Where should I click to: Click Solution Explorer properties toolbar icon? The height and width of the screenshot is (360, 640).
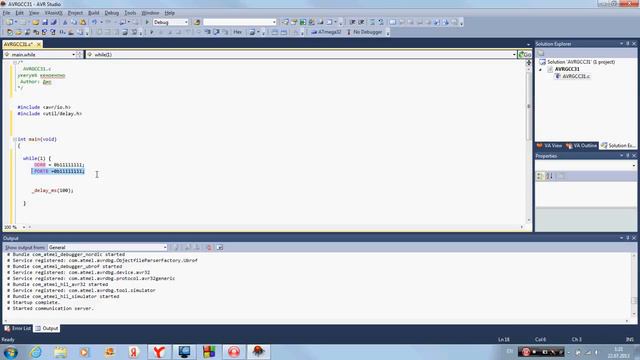point(541,53)
